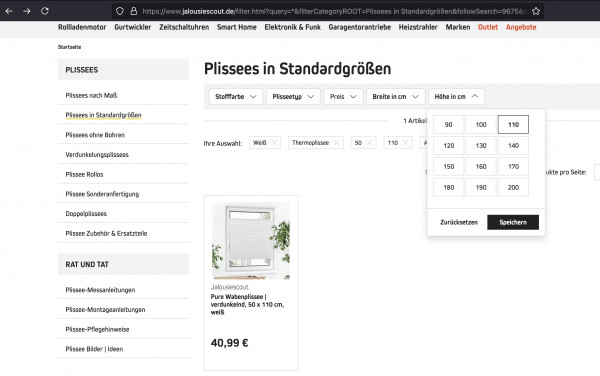Open the Rollladenmotor menu item
600x376 pixels.
pyautogui.click(x=82, y=27)
